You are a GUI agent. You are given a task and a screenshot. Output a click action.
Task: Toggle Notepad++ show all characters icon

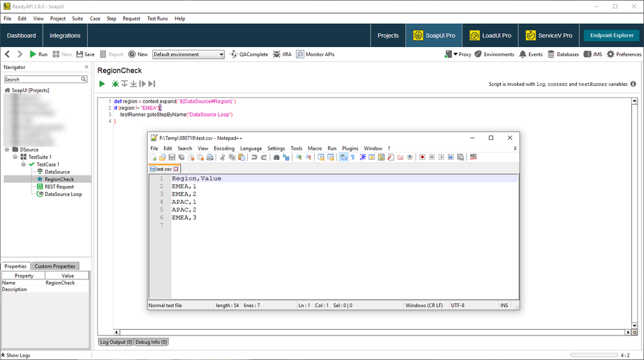(353, 157)
